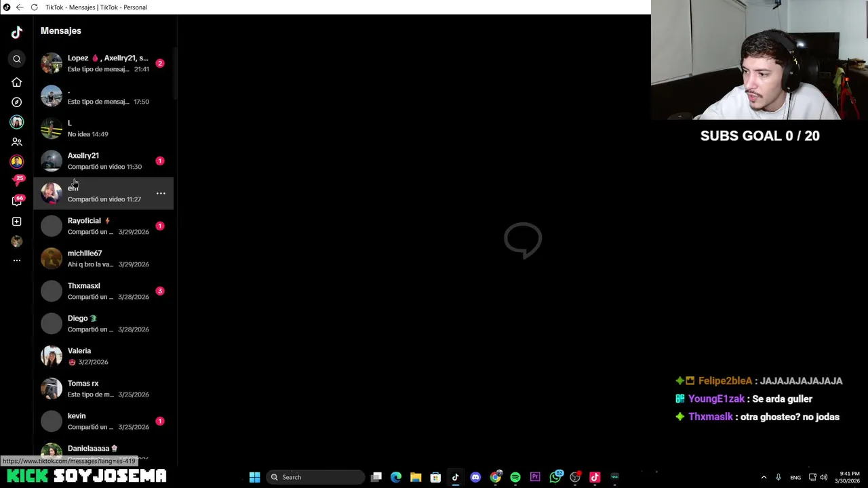Reload the page with the refresh icon
The height and width of the screenshot is (488, 868).
34,7
